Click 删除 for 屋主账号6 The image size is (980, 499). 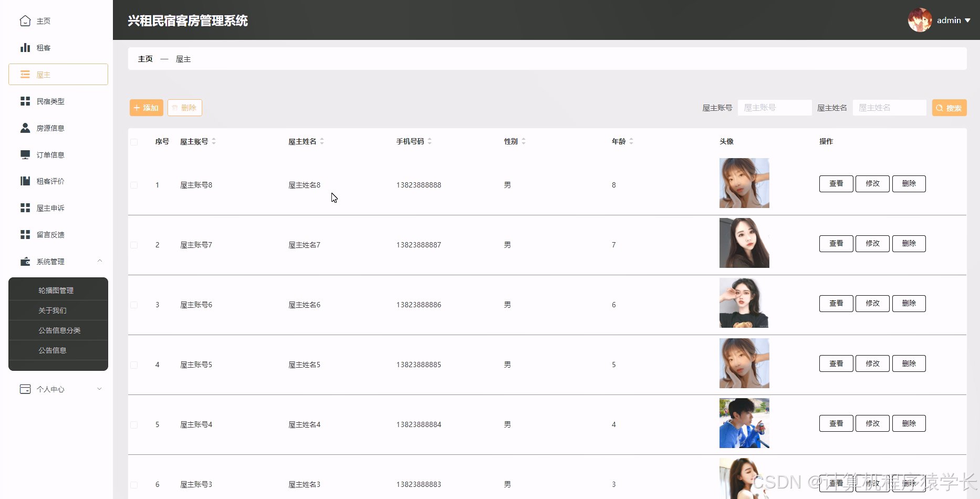coord(909,304)
